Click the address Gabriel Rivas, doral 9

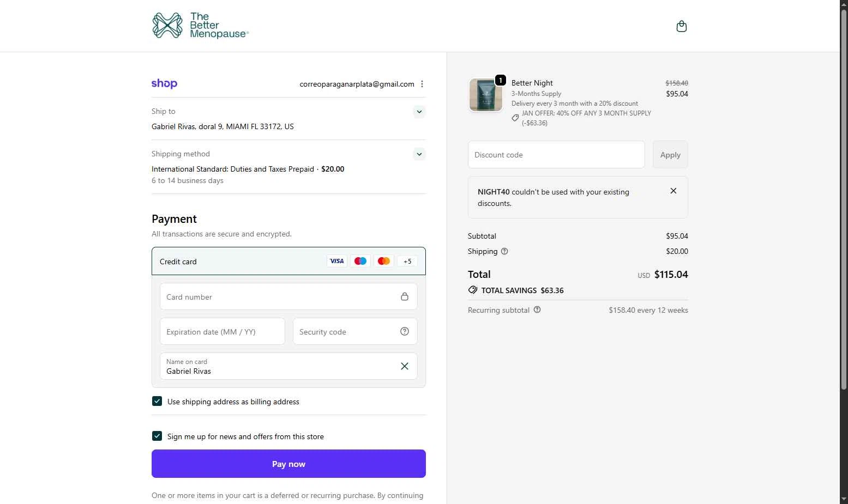tap(222, 126)
